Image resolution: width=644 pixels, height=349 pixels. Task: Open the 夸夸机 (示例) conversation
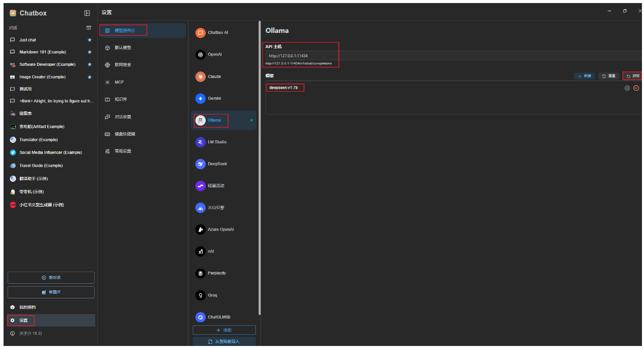point(51,192)
